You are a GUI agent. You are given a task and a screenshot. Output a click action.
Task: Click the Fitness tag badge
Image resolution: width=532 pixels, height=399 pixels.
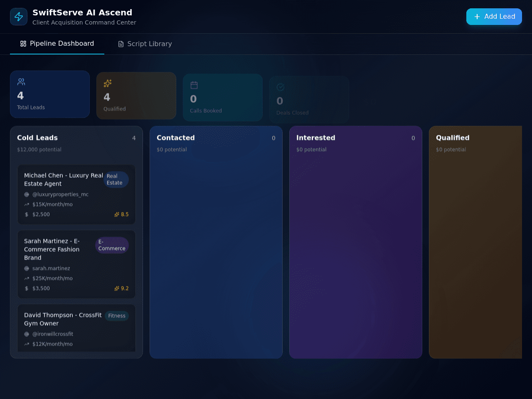[117, 316]
